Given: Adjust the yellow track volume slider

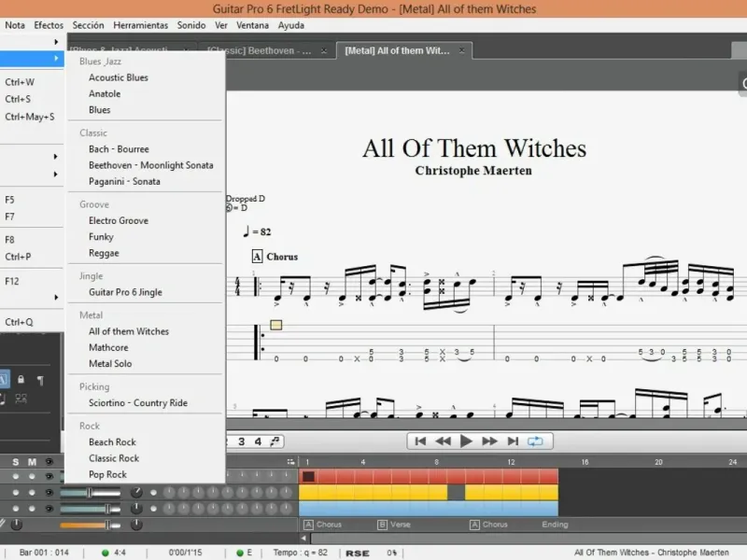Looking at the screenshot, I should pyautogui.click(x=90, y=493).
